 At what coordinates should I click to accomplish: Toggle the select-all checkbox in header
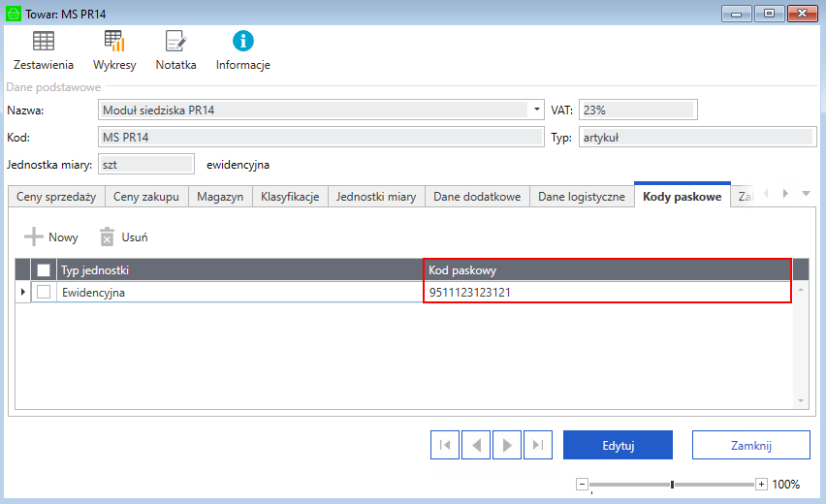click(44, 270)
